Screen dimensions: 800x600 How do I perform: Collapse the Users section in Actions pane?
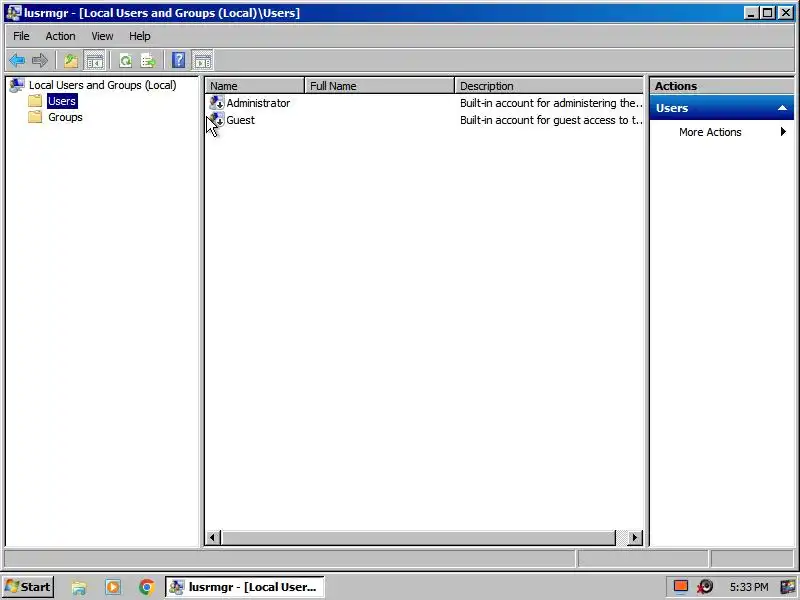pos(782,108)
